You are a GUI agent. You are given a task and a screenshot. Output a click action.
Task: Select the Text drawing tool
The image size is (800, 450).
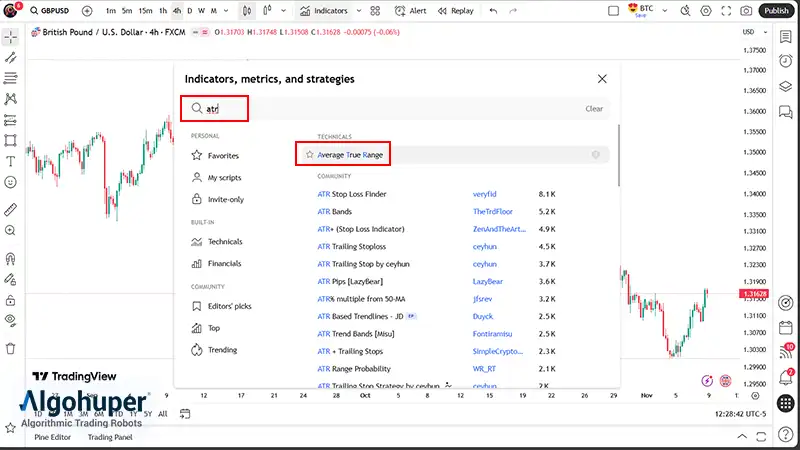click(10, 161)
